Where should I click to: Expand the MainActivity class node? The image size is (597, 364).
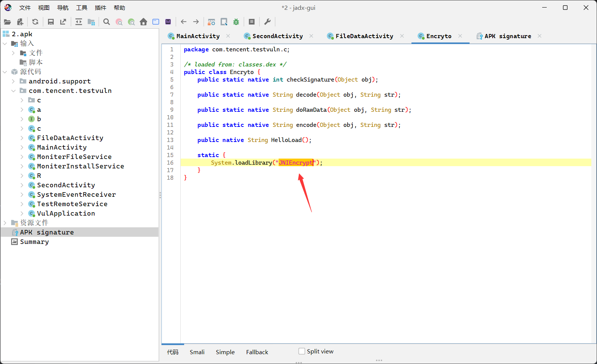pyautogui.click(x=22, y=147)
